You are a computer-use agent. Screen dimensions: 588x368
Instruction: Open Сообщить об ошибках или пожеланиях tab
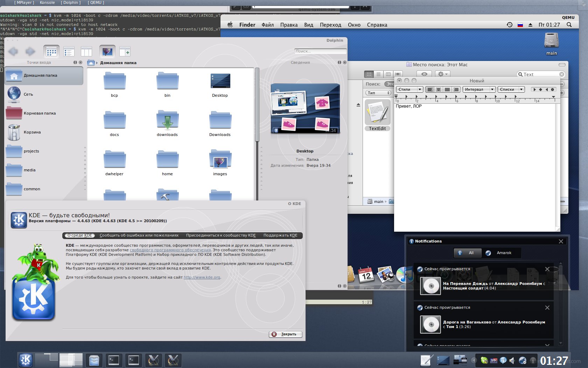point(139,236)
